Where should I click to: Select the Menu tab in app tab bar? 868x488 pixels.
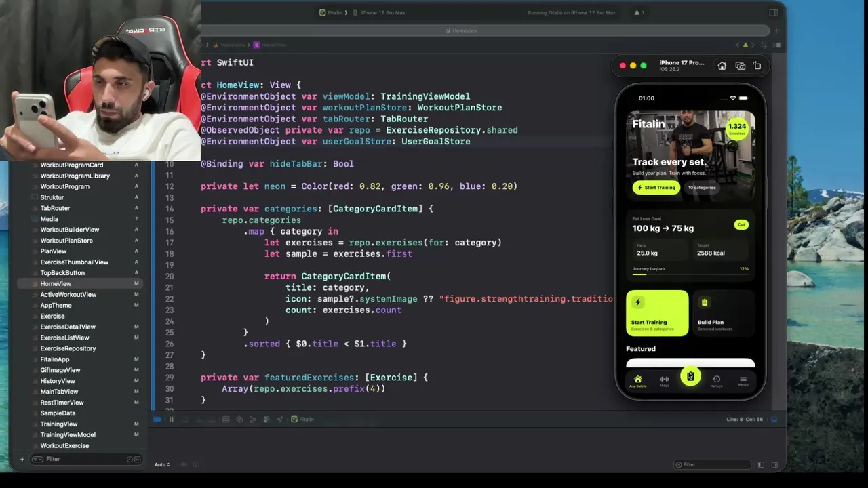743,382
